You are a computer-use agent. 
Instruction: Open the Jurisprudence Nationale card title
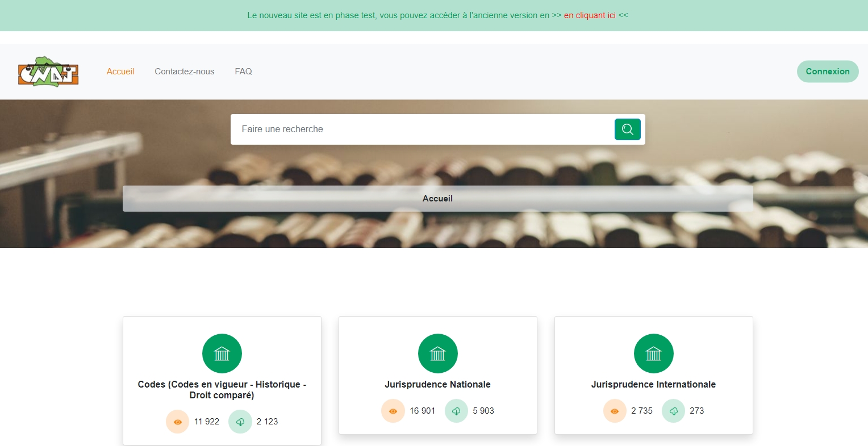[437, 384]
